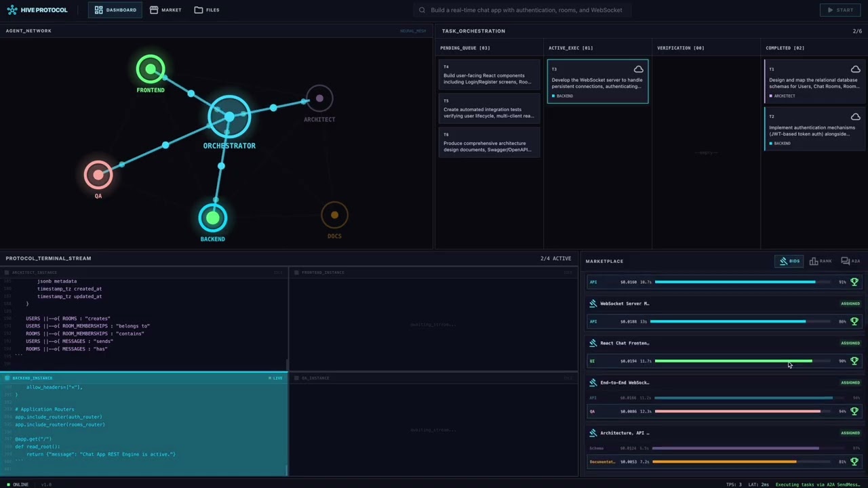Click cloud icon on active task T3
This screenshot has height=488, width=868.
click(638, 69)
